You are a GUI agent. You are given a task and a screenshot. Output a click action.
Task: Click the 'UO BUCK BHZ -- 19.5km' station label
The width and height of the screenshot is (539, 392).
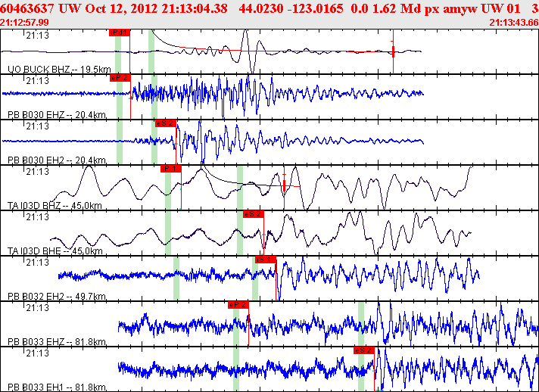click(x=59, y=70)
